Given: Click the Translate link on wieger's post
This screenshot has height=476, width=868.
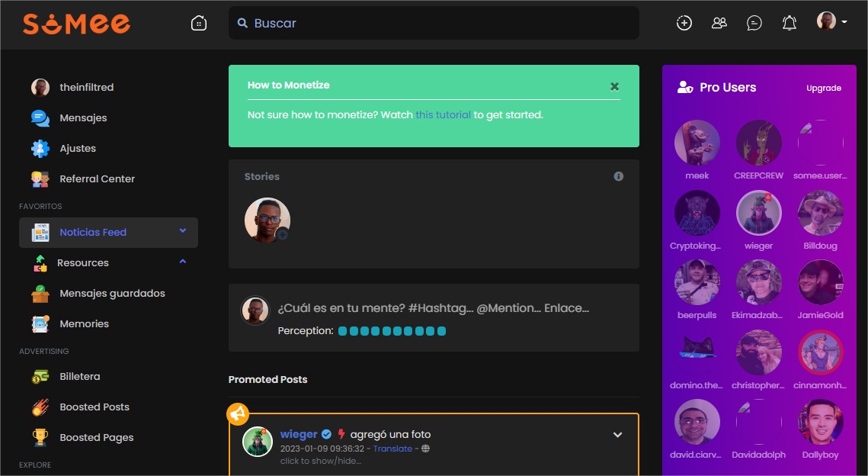Looking at the screenshot, I should [x=392, y=449].
